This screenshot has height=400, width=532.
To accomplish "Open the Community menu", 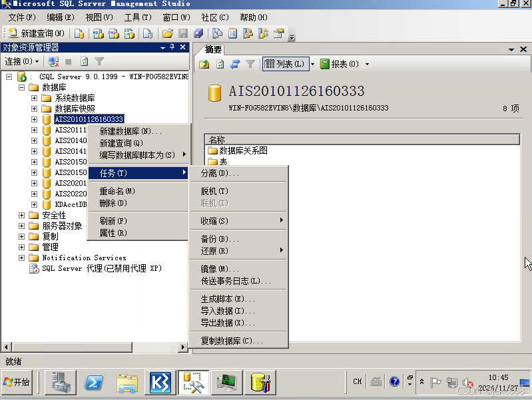I will tap(215, 17).
